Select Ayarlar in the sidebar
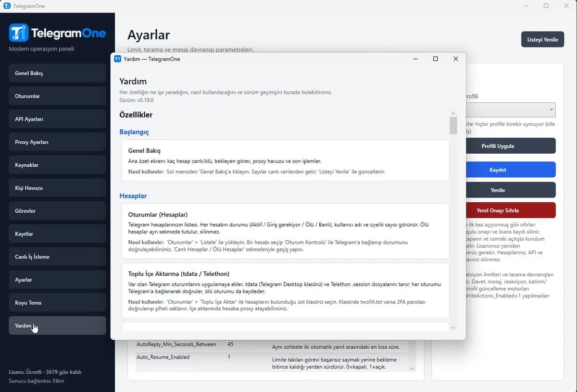577x392 pixels. pyautogui.click(x=57, y=280)
